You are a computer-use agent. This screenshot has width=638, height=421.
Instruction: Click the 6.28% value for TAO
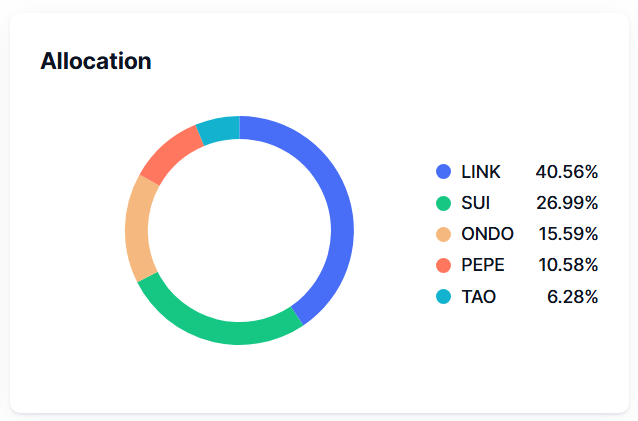click(x=572, y=297)
